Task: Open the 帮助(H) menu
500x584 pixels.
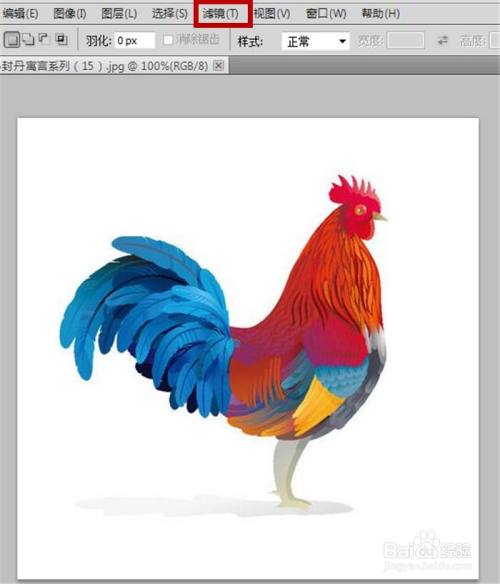Action: [381, 14]
